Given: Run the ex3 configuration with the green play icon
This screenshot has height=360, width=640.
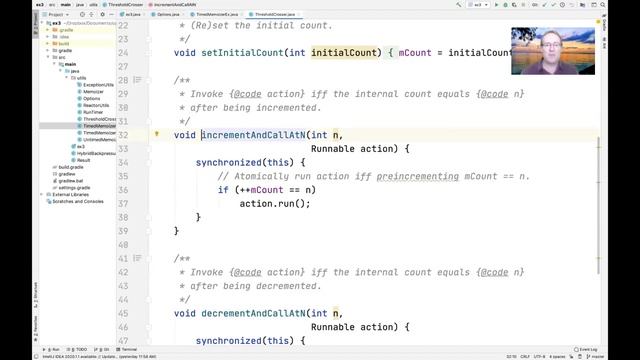Looking at the screenshot, I should (496, 5).
